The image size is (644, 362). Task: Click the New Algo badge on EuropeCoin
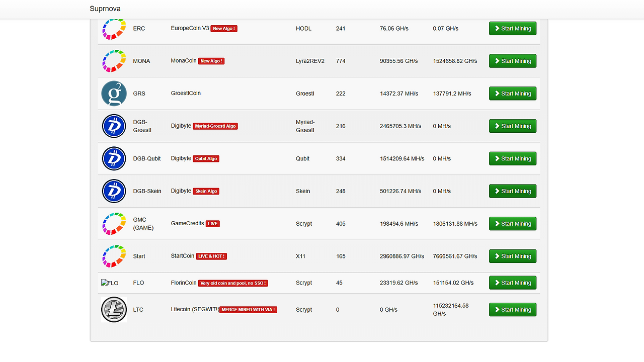coord(223,29)
